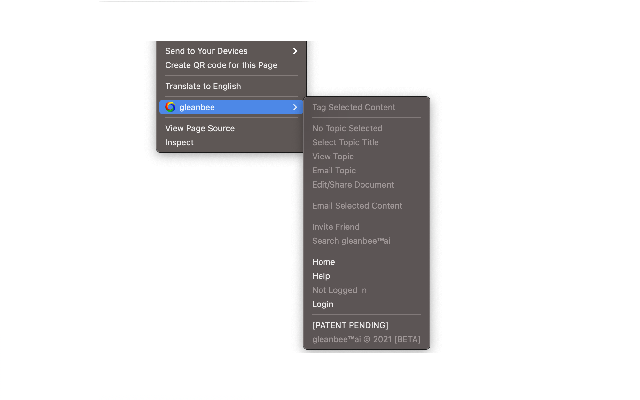Open View Page Source
Image resolution: width=640 pixels, height=400 pixels.
pos(200,128)
